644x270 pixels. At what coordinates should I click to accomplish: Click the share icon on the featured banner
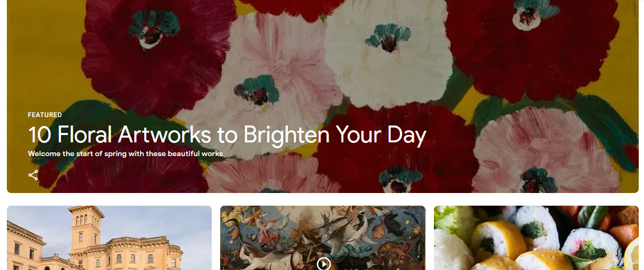(x=33, y=175)
